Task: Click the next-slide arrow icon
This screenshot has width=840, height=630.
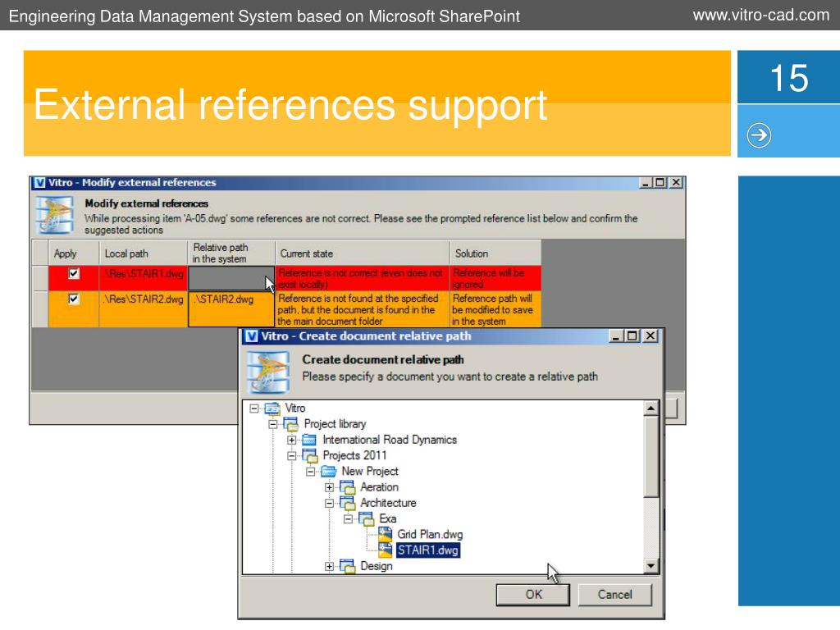Action: click(759, 135)
